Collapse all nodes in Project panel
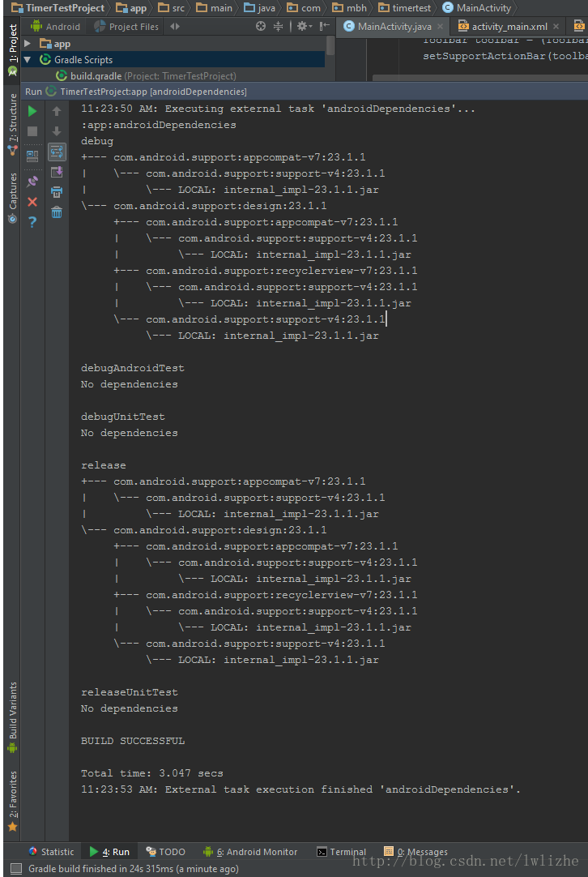588x877 pixels. click(x=278, y=26)
